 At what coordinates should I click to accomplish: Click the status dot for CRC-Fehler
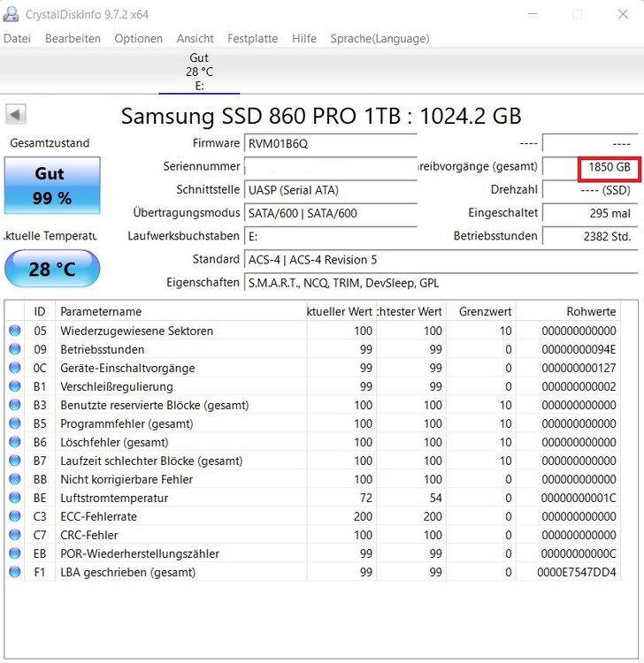15,535
